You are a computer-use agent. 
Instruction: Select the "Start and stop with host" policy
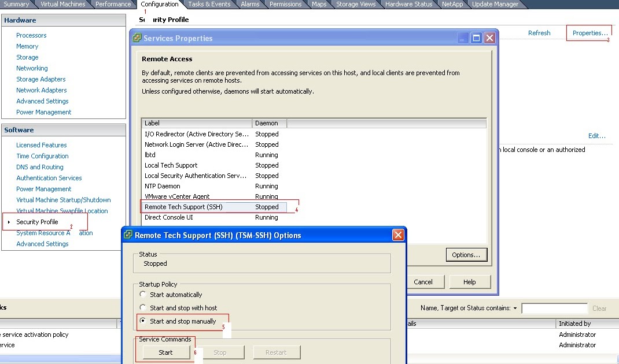tap(142, 307)
